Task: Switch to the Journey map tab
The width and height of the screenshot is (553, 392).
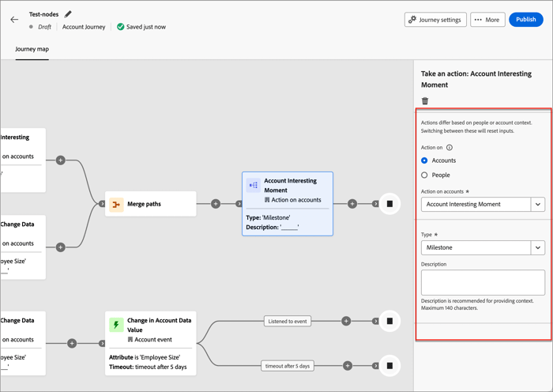Action: [32, 49]
